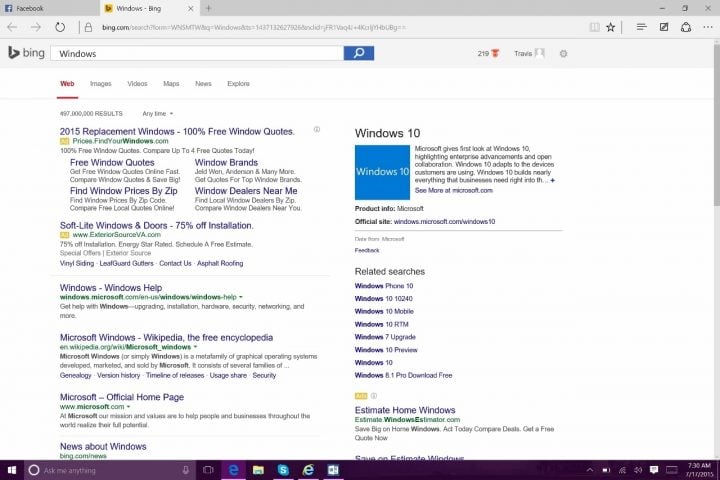The height and width of the screenshot is (480, 720).
Task: Go forward using the browser forward arrow
Action: [36, 27]
